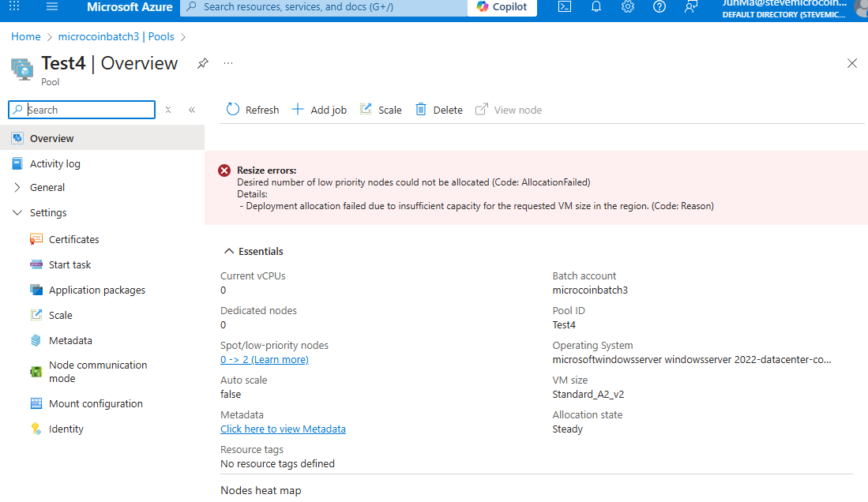868x502 pixels.
Task: Click the Test4 Pool ID value
Action: coord(564,325)
